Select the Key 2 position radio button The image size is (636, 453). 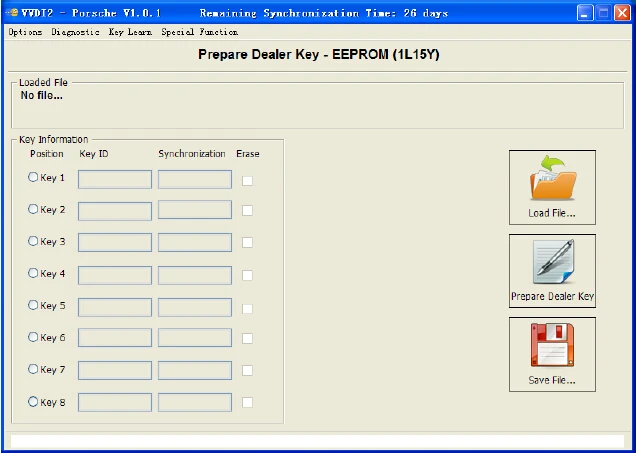33,209
